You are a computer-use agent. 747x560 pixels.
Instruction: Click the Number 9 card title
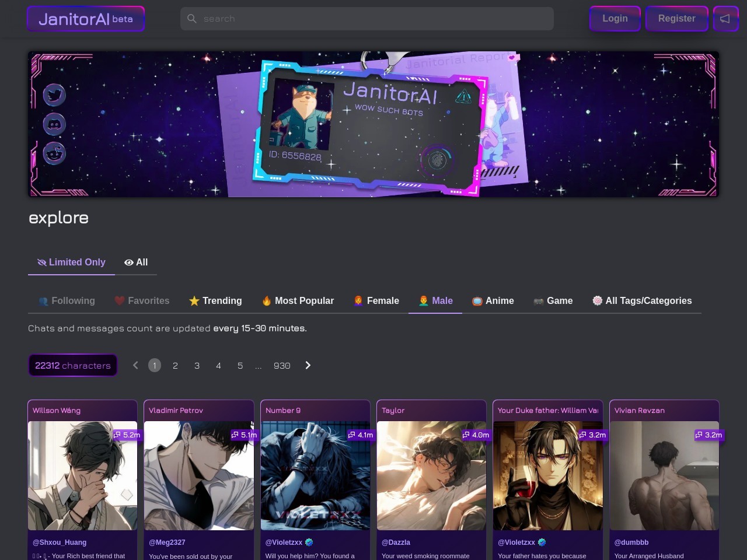(283, 410)
